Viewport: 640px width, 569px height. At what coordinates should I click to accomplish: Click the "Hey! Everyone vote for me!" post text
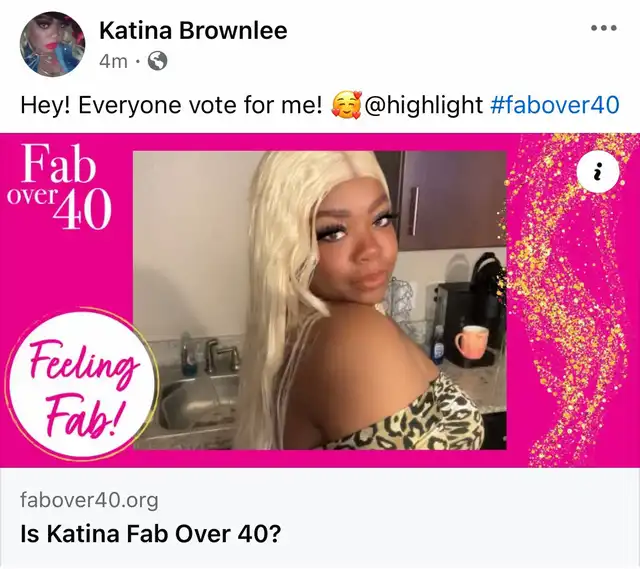pyautogui.click(x=171, y=105)
